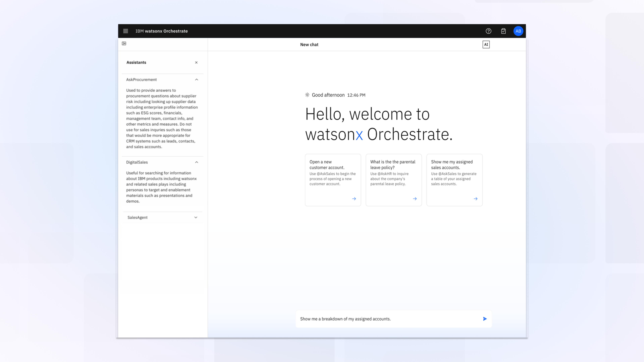644x362 pixels.
Task: Expand the SalesAgent section
Action: (196, 217)
